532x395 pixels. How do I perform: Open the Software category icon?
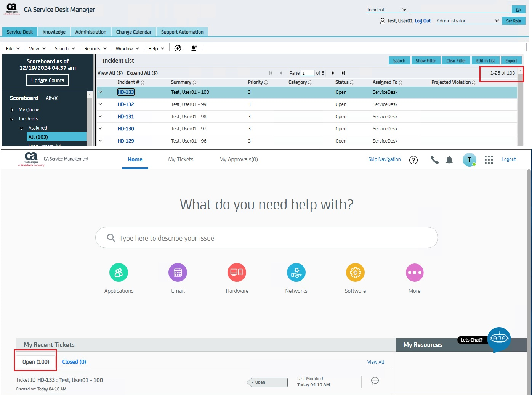pos(355,273)
